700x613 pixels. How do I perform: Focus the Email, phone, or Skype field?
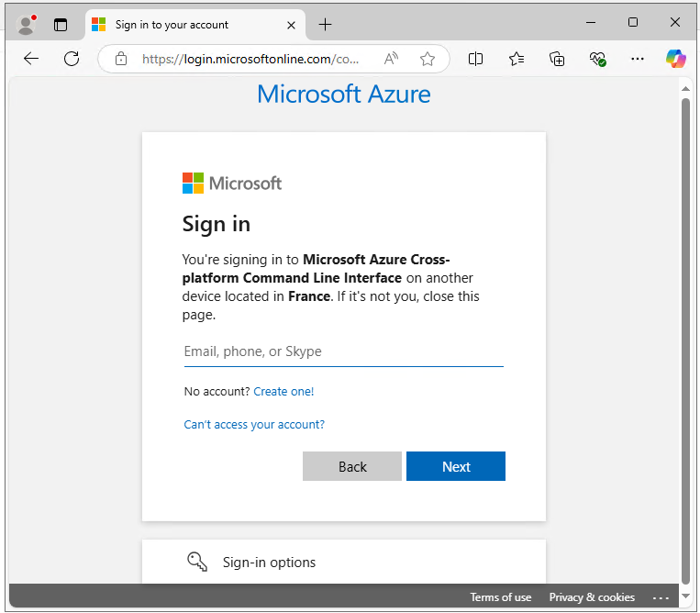pos(344,351)
